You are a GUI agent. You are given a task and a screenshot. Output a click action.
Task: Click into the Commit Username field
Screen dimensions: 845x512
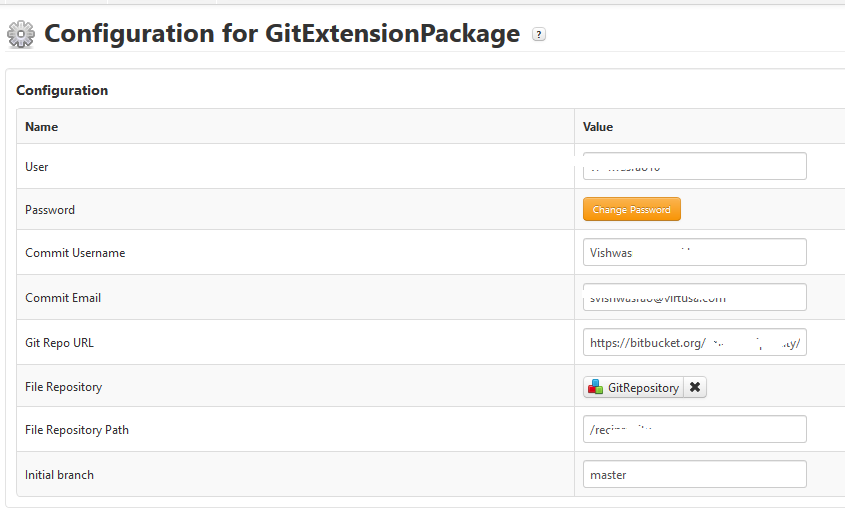pyautogui.click(x=694, y=253)
